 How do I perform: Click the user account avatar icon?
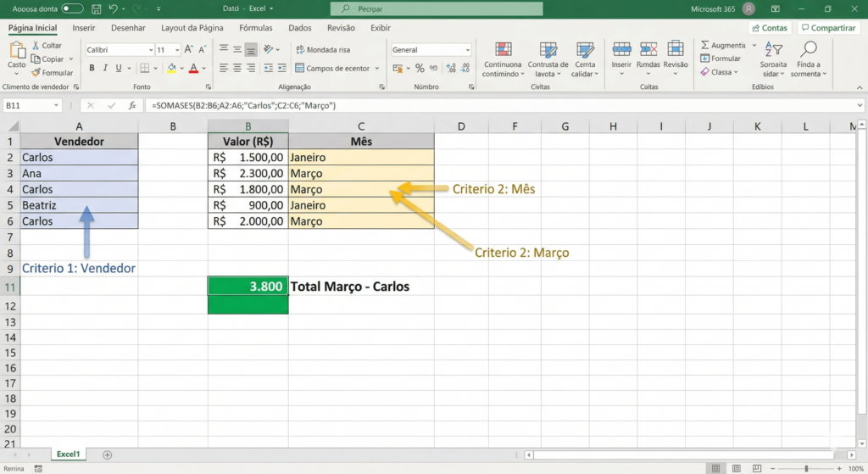pos(749,8)
